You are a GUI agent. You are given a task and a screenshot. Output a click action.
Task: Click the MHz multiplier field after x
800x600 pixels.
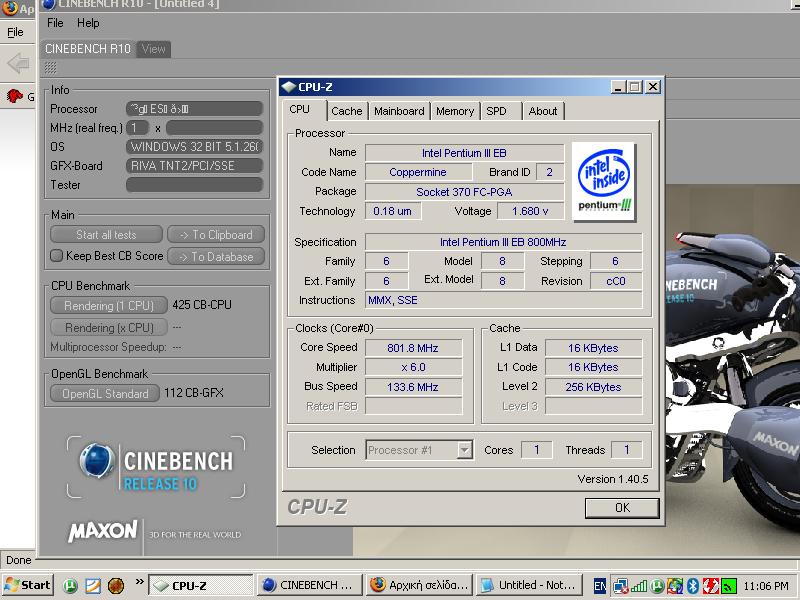(214, 128)
